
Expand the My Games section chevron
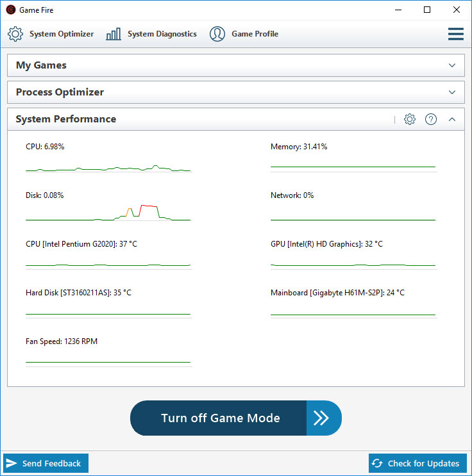pos(452,65)
